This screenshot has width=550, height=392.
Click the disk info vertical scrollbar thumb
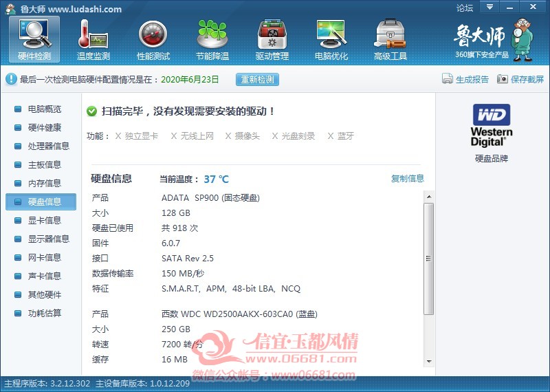(428, 259)
